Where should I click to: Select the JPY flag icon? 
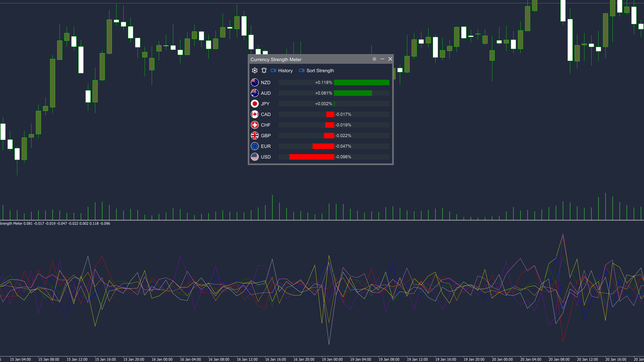tap(255, 104)
